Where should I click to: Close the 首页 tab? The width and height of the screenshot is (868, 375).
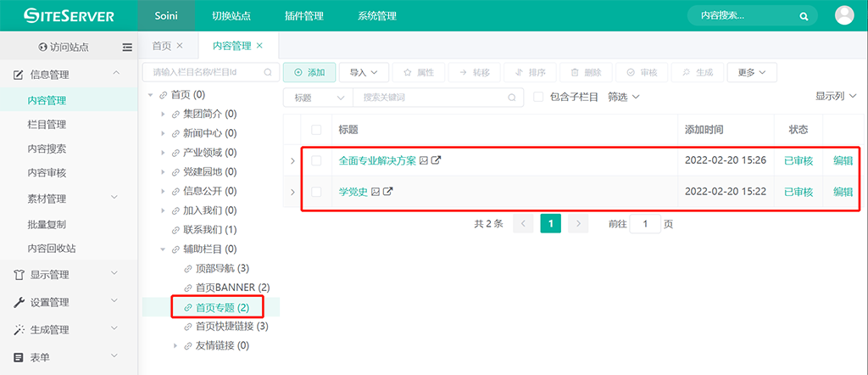pos(180,46)
